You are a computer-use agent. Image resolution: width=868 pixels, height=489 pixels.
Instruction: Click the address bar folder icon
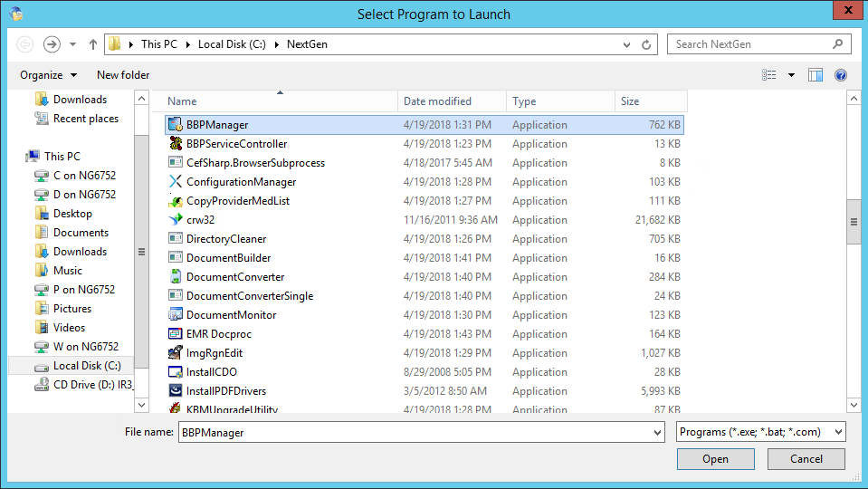click(x=115, y=43)
